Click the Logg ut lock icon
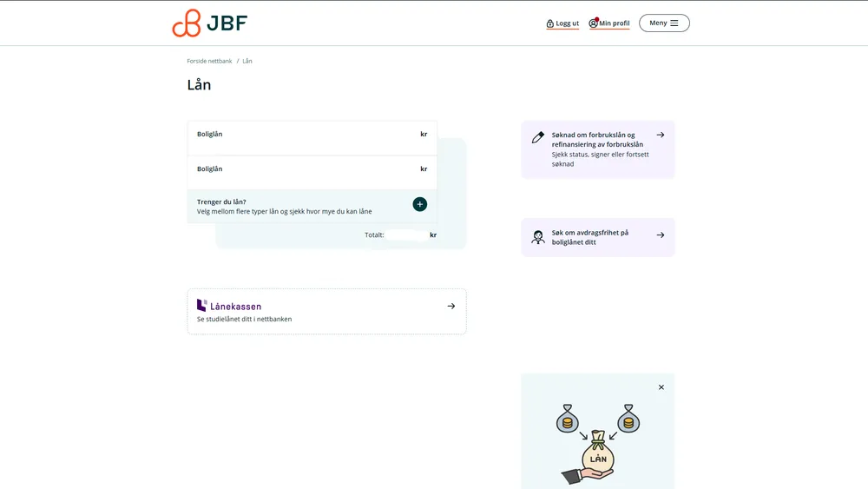The image size is (868, 489). click(550, 23)
